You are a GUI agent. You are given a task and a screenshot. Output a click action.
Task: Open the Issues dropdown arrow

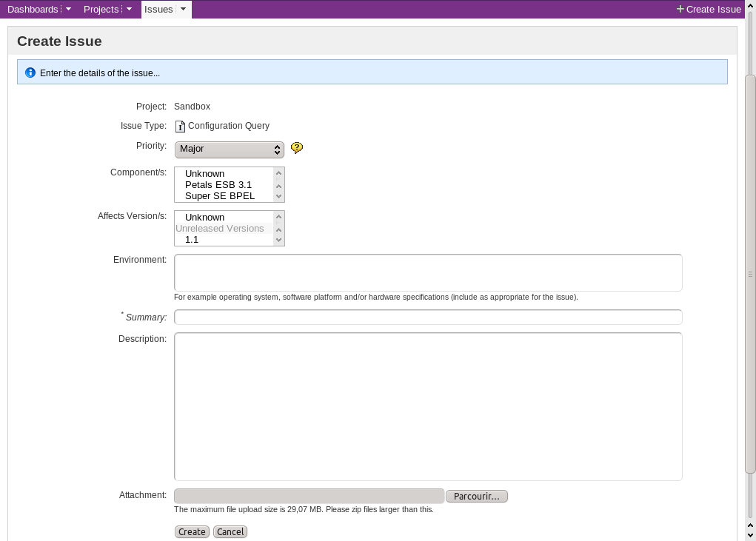(x=184, y=10)
